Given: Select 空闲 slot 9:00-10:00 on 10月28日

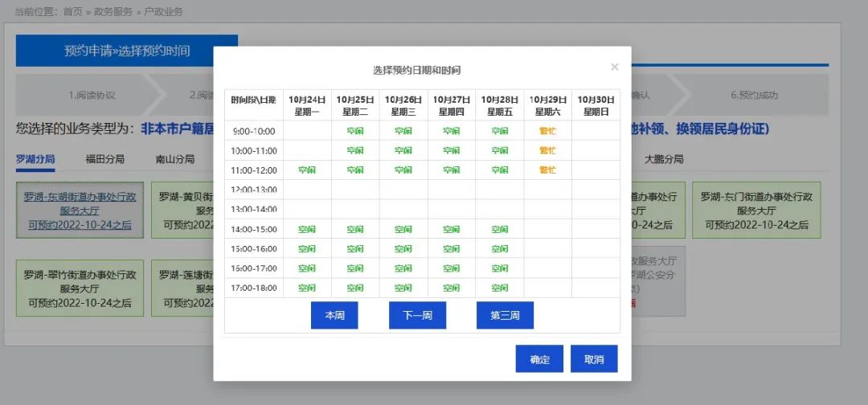Looking at the screenshot, I should 499,130.
